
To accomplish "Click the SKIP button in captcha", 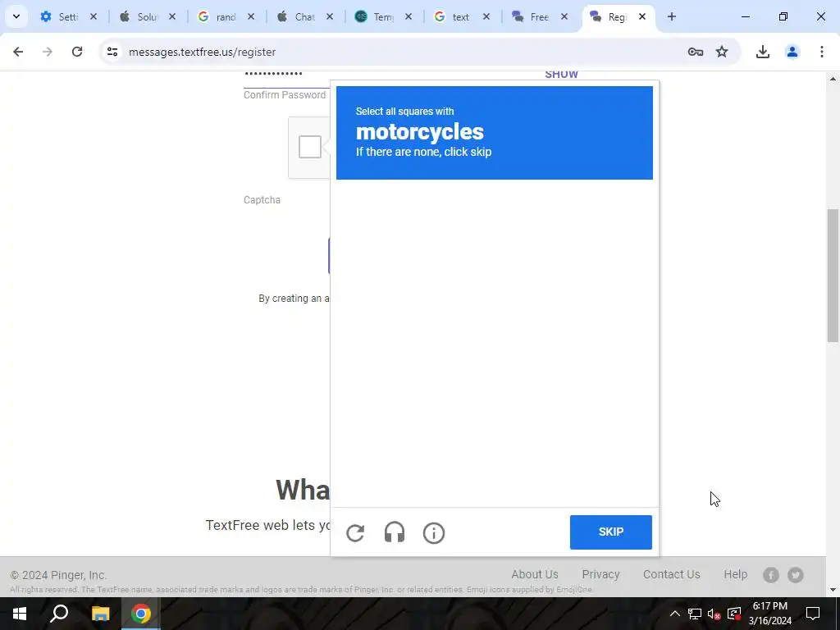I will point(610,532).
